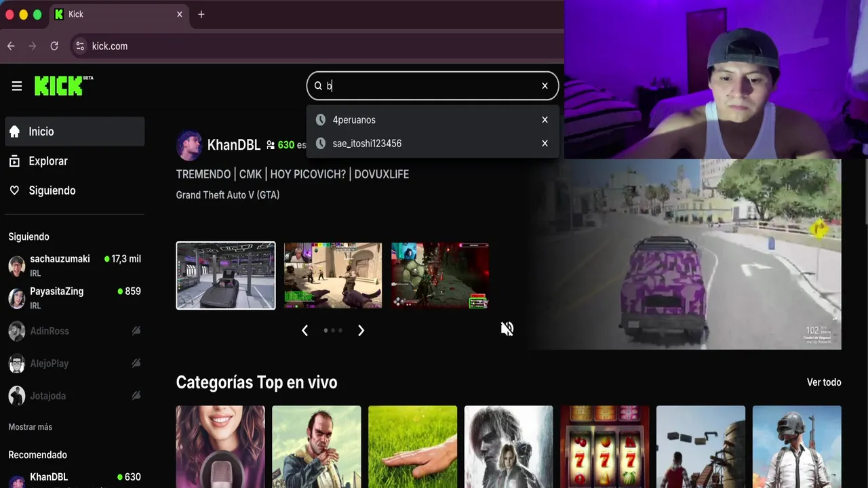The width and height of the screenshot is (868, 488).
Task: Click PayasitaZing's avatar in sidebar
Action: [17, 298]
